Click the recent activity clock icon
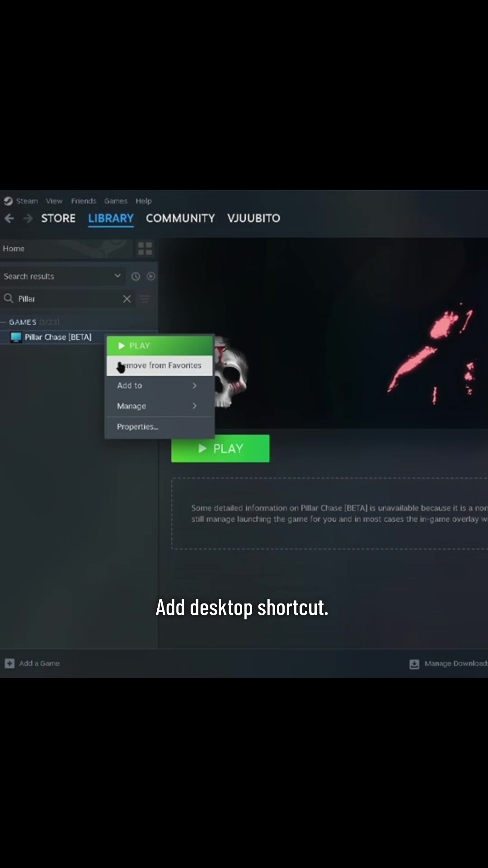488x868 pixels. [x=136, y=276]
